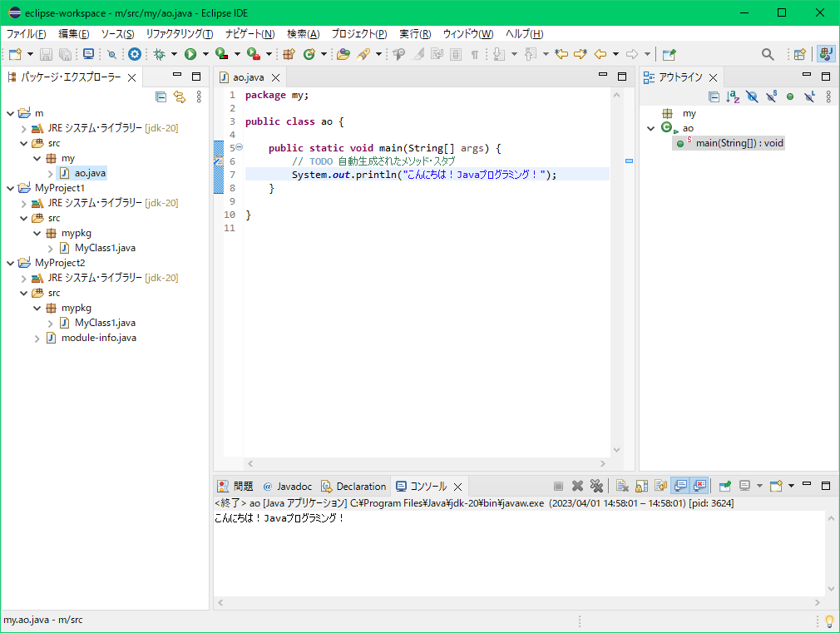Click the New wizard toolbar icon

pyautogui.click(x=15, y=54)
